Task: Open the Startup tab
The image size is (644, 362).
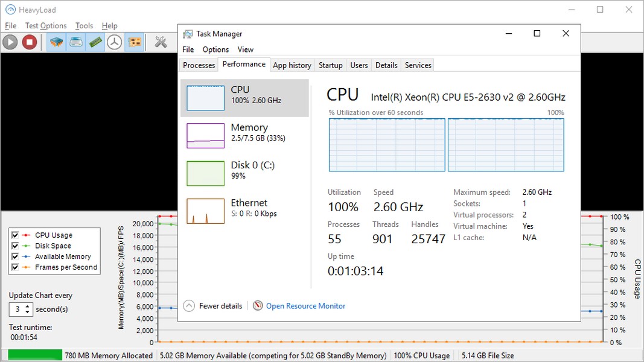Action: point(331,65)
